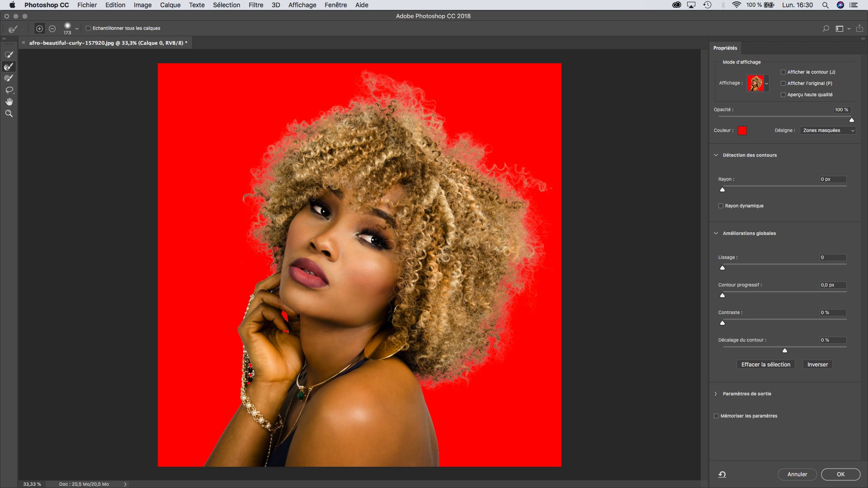The image size is (868, 488).
Task: Check Afficher l'original (P)
Action: tap(783, 84)
